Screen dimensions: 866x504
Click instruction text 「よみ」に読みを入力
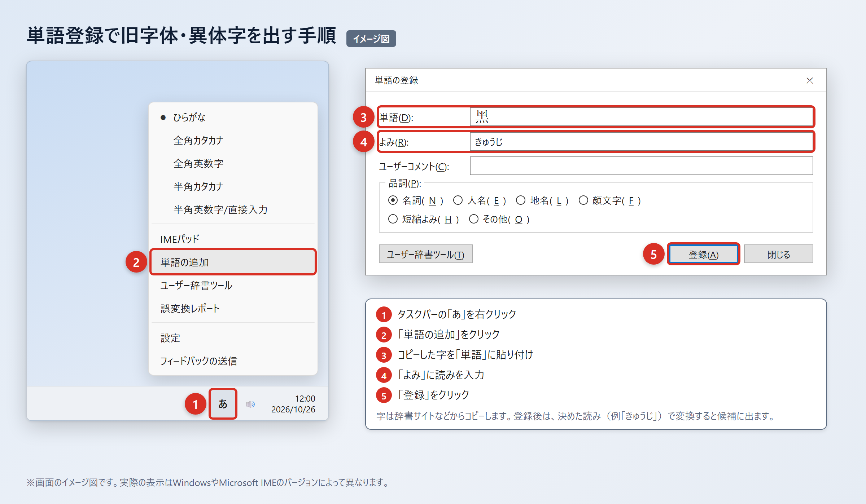441,375
